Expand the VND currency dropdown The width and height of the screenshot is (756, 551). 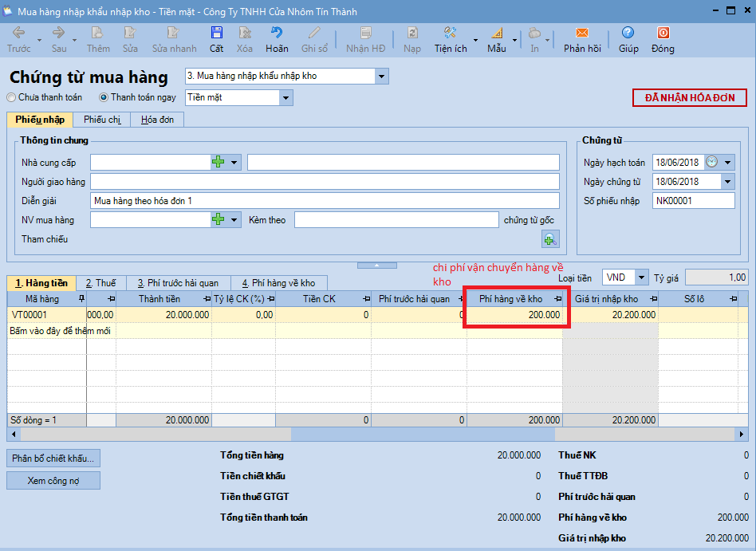point(641,277)
